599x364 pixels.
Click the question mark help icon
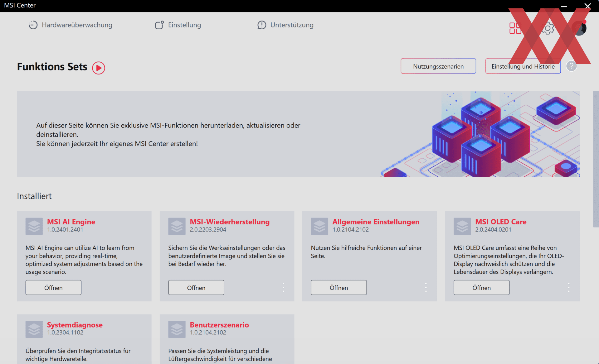571,66
